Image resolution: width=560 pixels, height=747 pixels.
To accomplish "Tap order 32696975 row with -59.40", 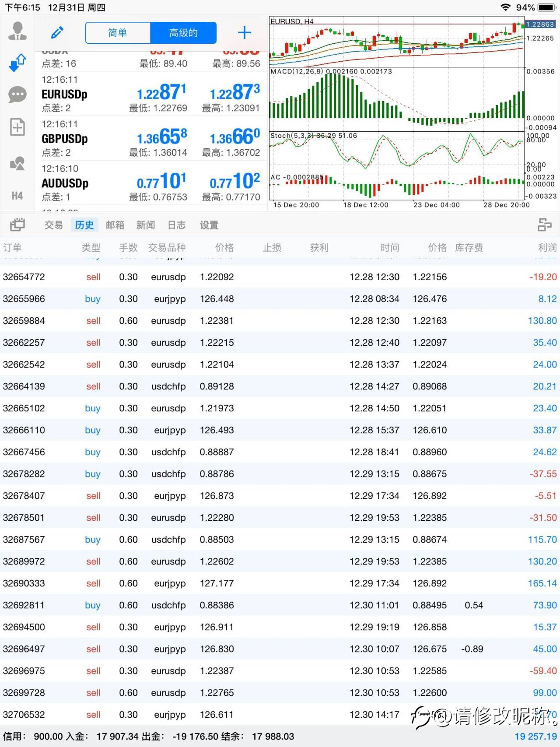I will tap(280, 671).
